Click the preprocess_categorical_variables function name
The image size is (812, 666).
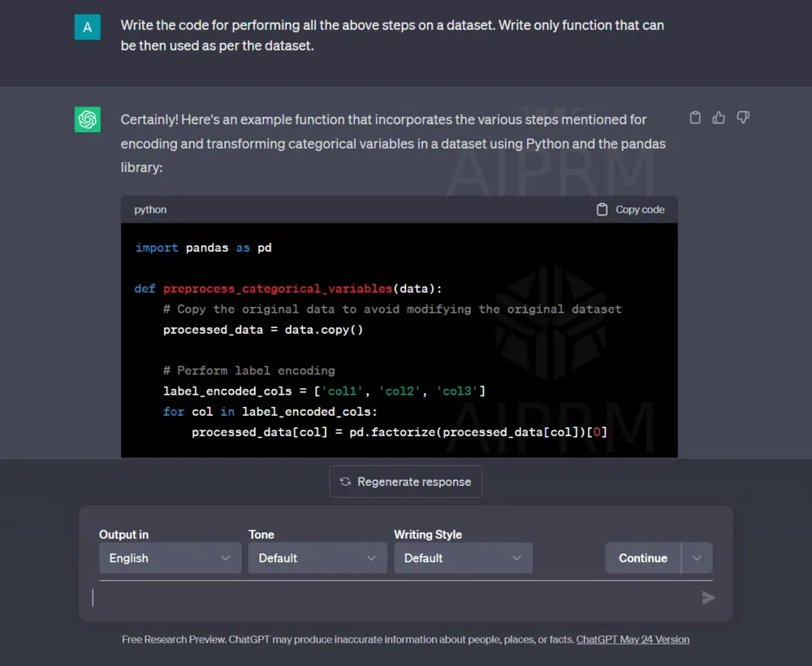click(x=278, y=288)
